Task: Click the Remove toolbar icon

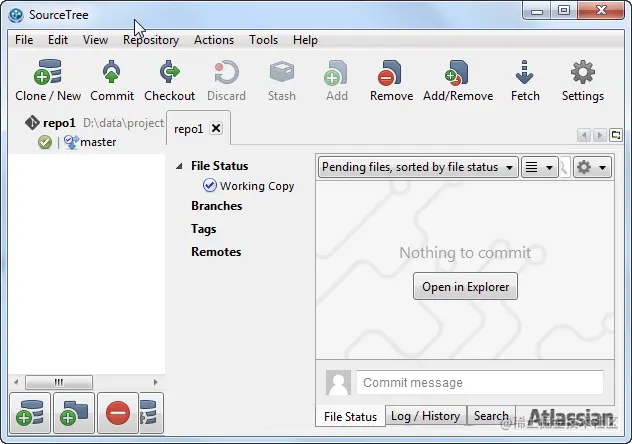Action: coord(390,73)
